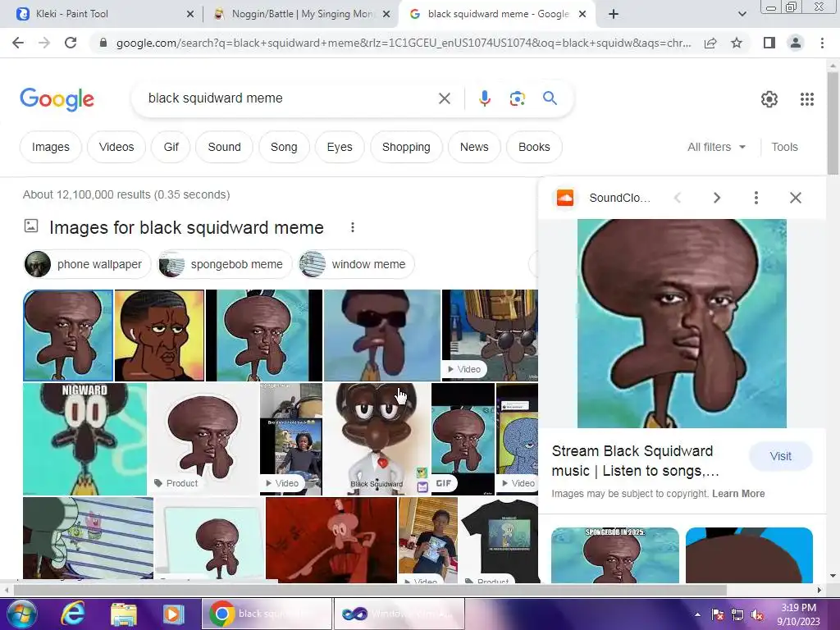840x630 pixels.
Task: Select phone wallpaper suggestion chip
Action: point(88,264)
